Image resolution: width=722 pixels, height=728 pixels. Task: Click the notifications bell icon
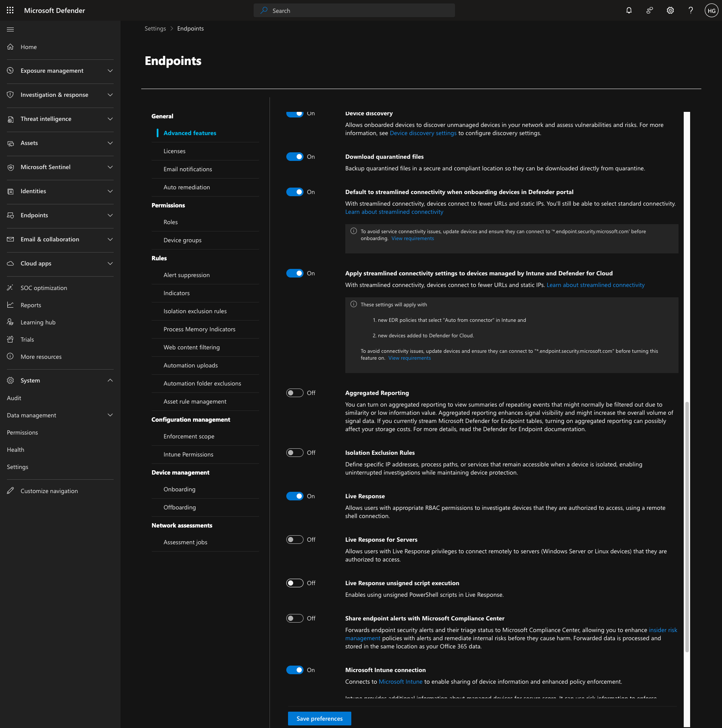pyautogui.click(x=629, y=10)
